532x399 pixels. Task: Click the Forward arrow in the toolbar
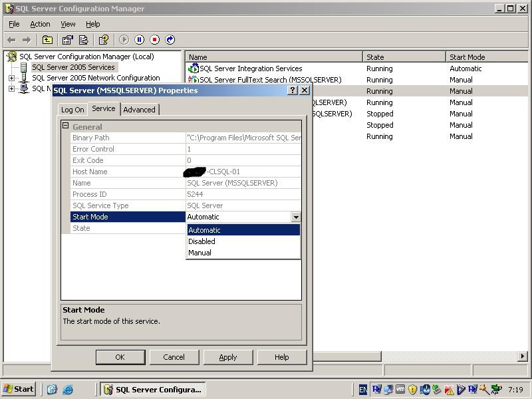tap(27, 40)
